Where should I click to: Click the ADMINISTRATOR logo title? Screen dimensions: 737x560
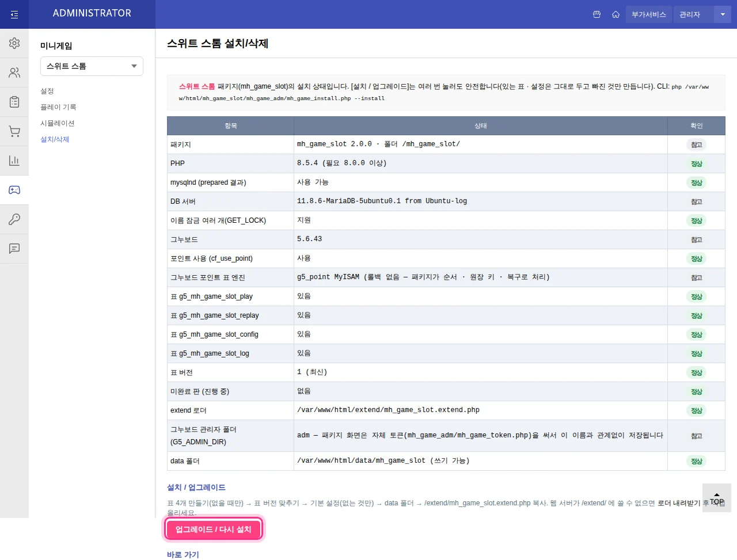pos(92,13)
